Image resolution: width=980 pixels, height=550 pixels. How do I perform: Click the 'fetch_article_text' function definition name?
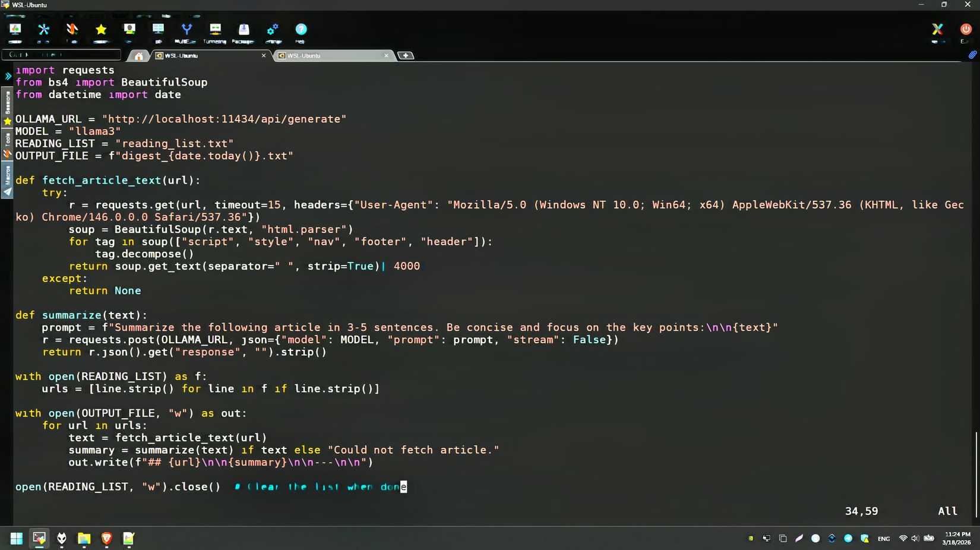[x=102, y=181]
